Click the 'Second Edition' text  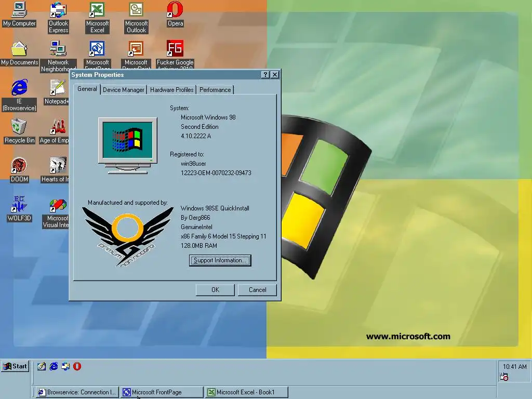point(199,127)
